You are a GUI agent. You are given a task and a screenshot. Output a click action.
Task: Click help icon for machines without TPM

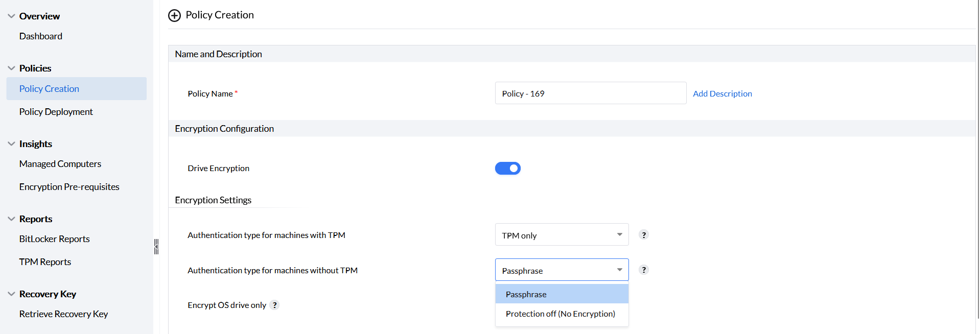(x=644, y=270)
